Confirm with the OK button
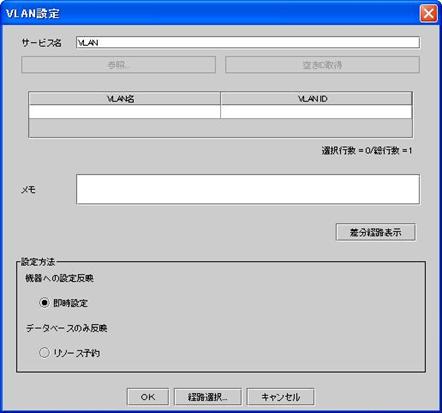This screenshot has width=442, height=413. [148, 397]
